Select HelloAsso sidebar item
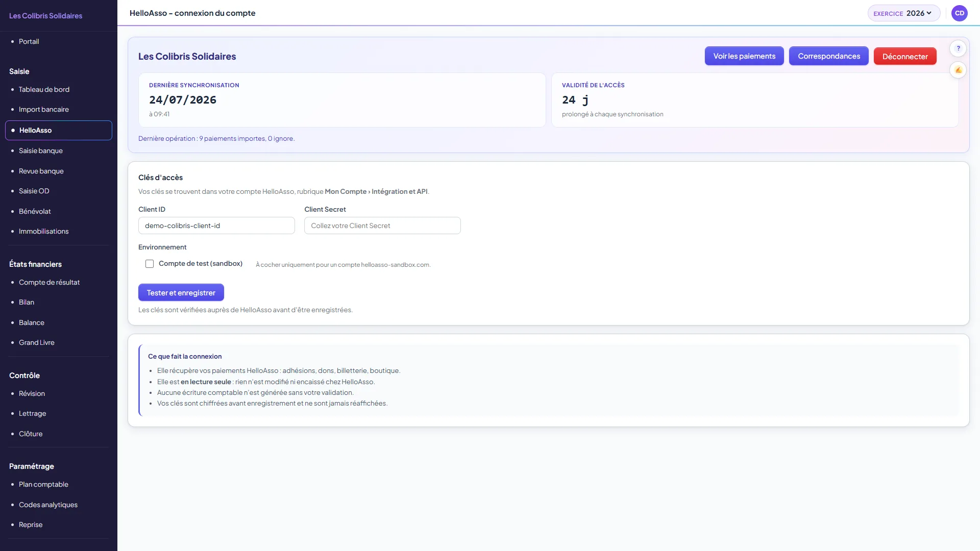980x551 pixels. click(59, 130)
